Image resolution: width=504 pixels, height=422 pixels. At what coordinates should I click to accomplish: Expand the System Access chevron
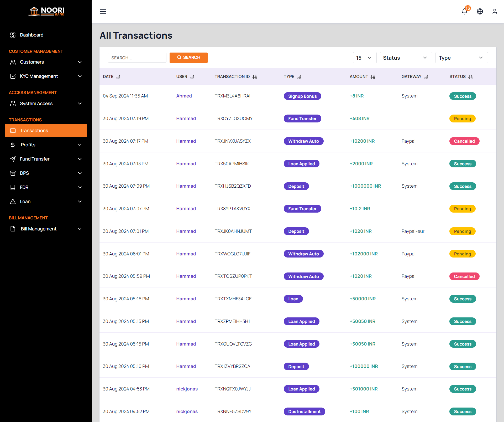(80, 104)
